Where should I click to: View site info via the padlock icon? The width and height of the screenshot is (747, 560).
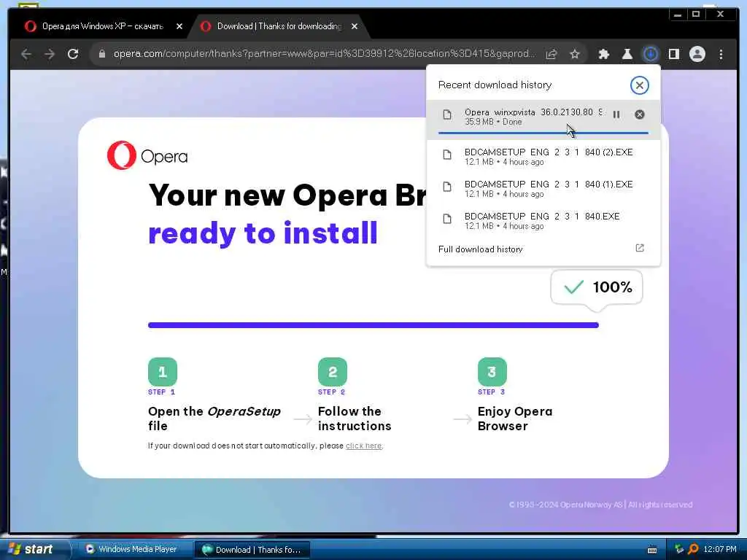click(x=101, y=54)
